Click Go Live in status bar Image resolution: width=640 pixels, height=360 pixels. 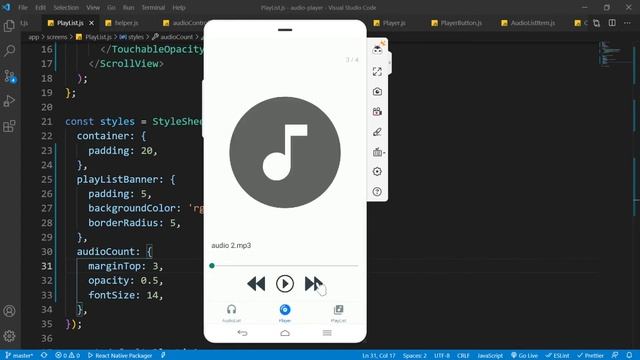point(524,356)
